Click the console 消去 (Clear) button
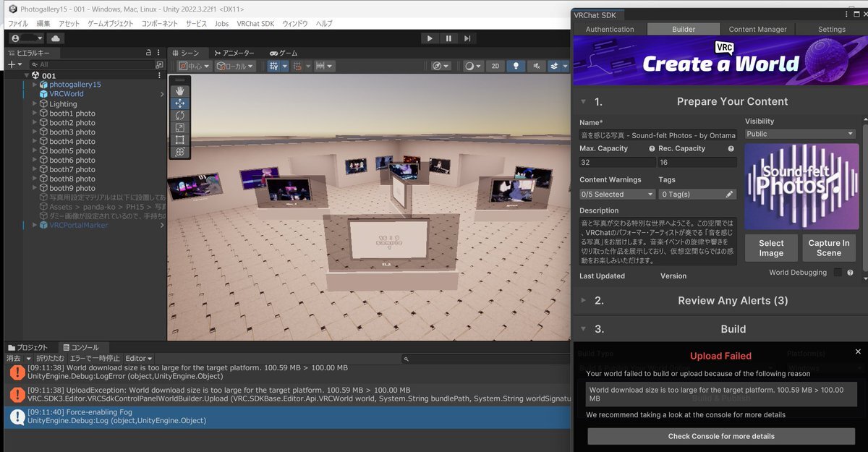 [14, 359]
